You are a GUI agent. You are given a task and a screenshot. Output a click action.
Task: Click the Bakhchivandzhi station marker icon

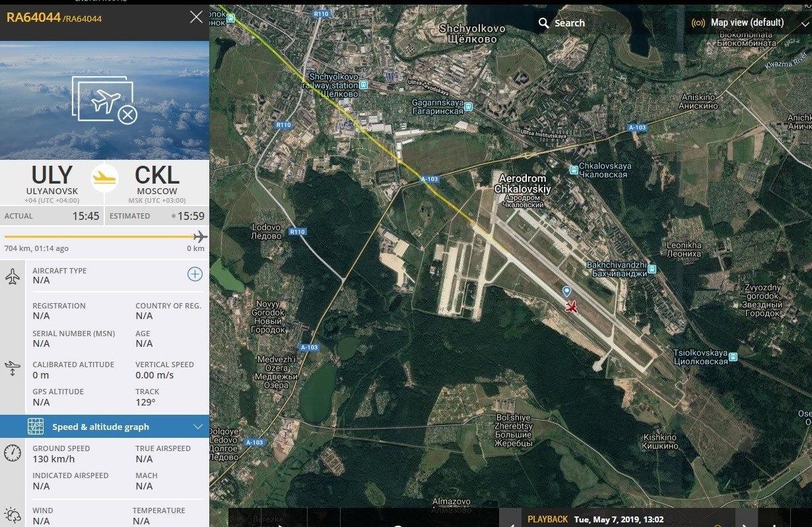[652, 269]
